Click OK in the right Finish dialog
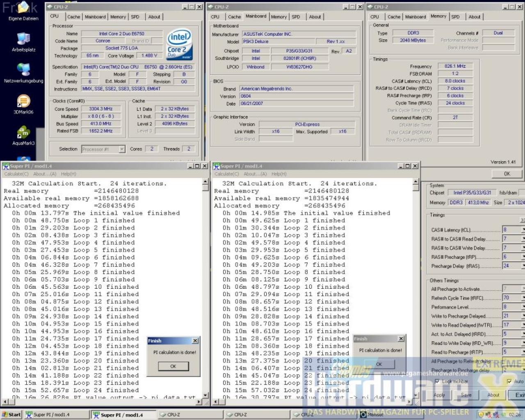The height and width of the screenshot is (420, 525). 379,364
